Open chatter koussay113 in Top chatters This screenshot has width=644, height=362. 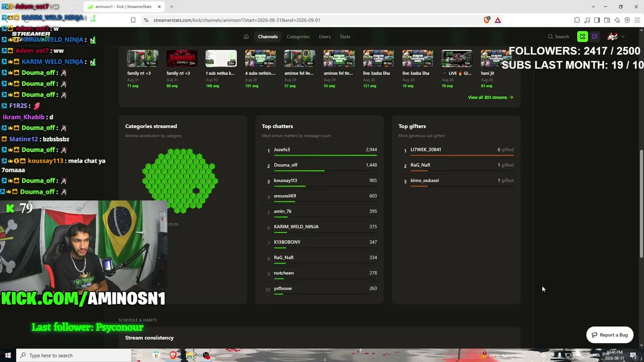point(285,180)
